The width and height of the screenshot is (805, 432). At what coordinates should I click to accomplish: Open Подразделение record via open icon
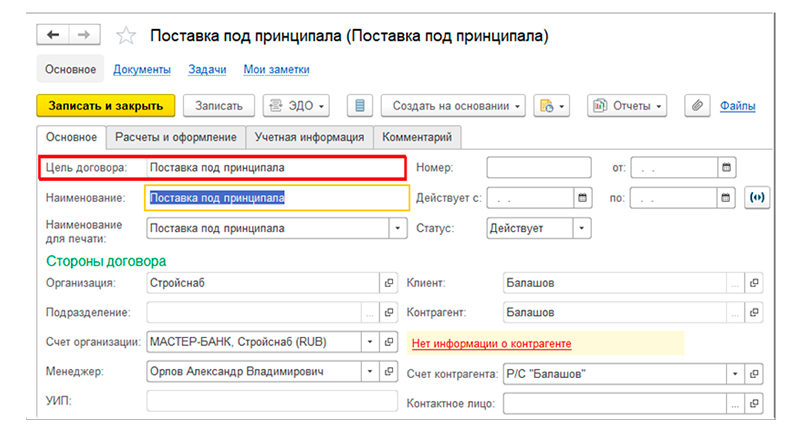pyautogui.click(x=389, y=312)
